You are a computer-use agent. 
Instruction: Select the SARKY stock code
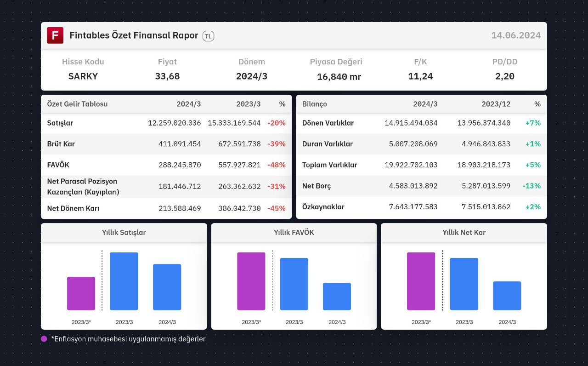click(x=83, y=76)
